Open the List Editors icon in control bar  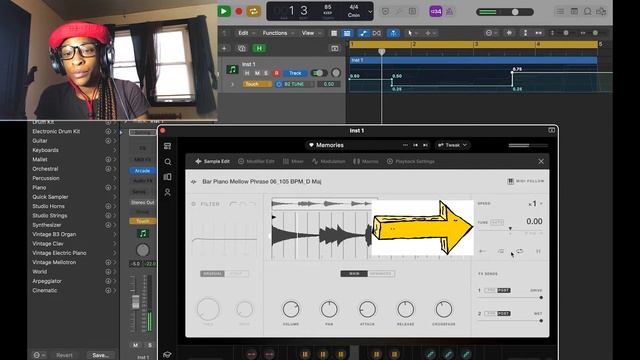pos(560,11)
